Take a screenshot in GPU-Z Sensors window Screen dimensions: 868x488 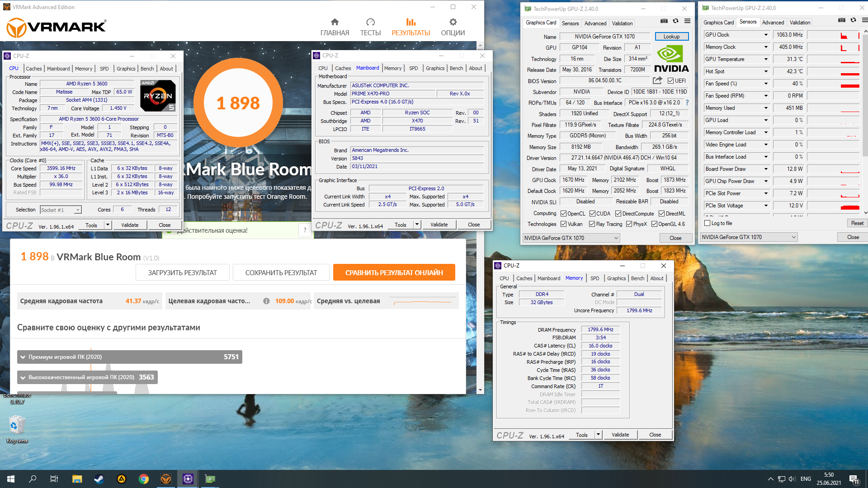click(842, 20)
